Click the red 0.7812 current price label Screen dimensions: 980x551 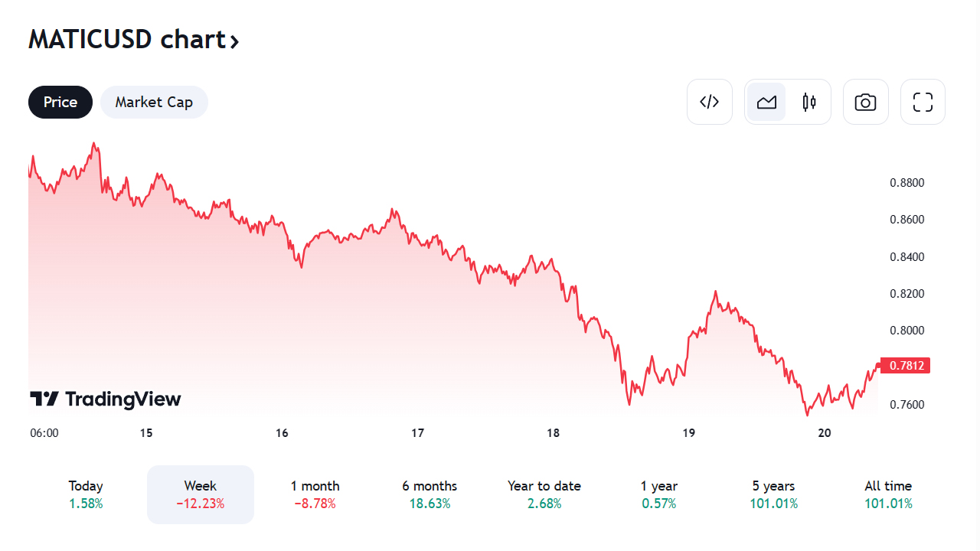(x=905, y=366)
